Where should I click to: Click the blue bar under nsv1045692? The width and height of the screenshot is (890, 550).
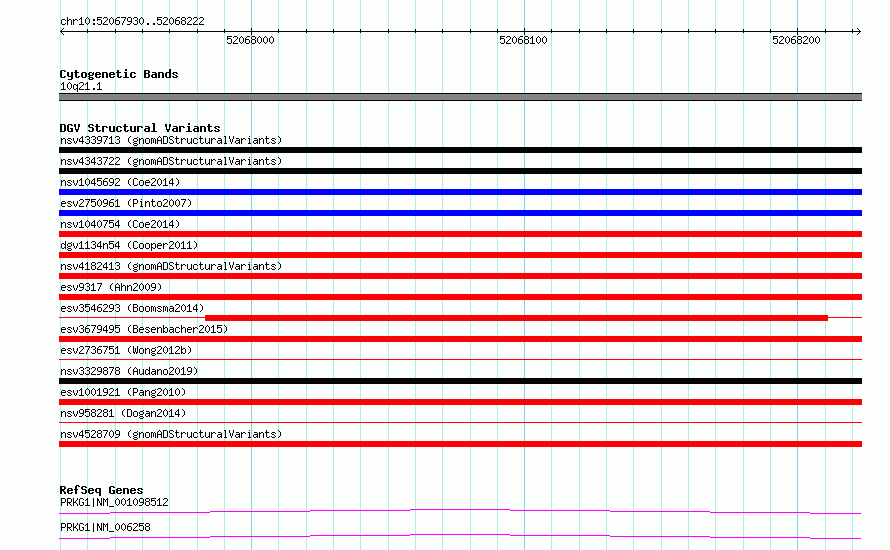(460, 192)
